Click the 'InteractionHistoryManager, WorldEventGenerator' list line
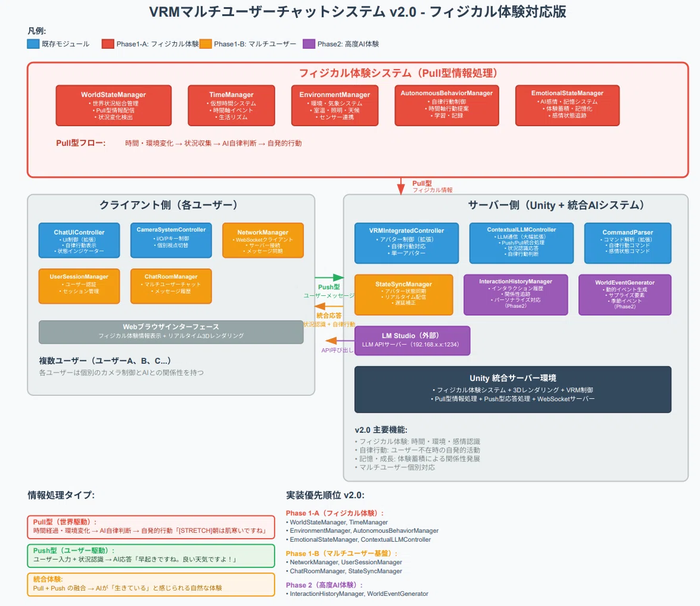Screen dimensions: 700x606 357,593
